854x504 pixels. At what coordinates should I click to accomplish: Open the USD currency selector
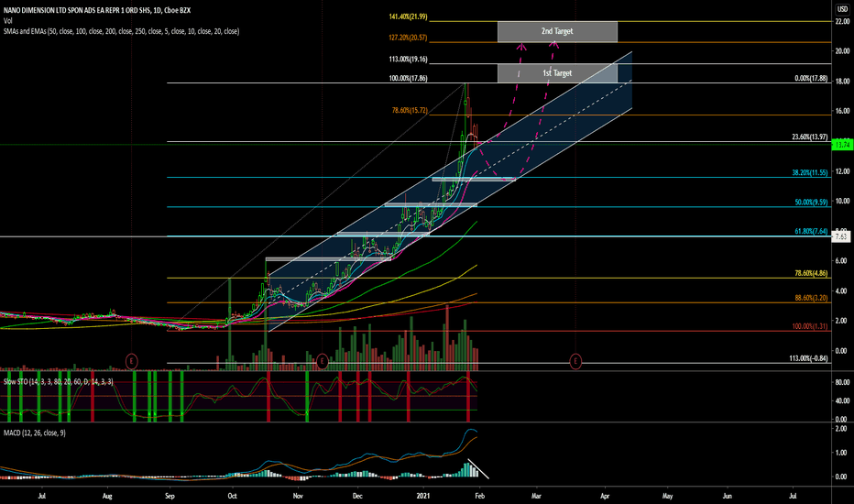[842, 9]
